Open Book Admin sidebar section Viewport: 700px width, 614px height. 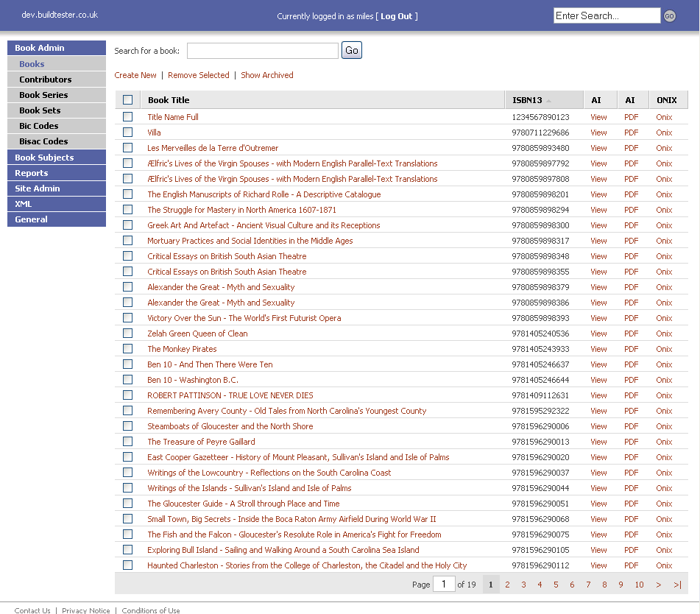(57, 48)
